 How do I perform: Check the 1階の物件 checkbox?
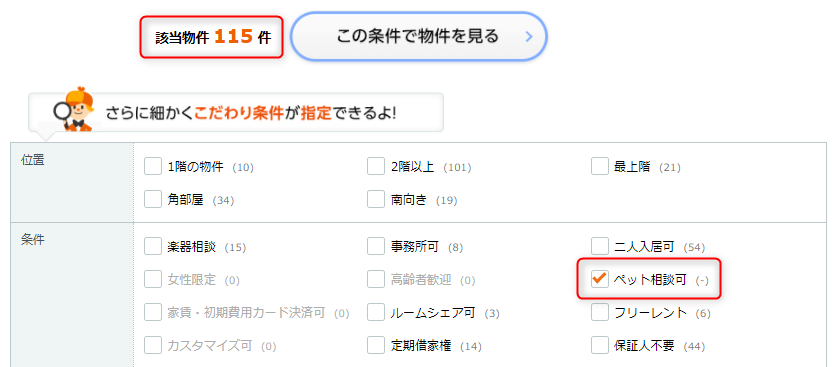(152, 167)
